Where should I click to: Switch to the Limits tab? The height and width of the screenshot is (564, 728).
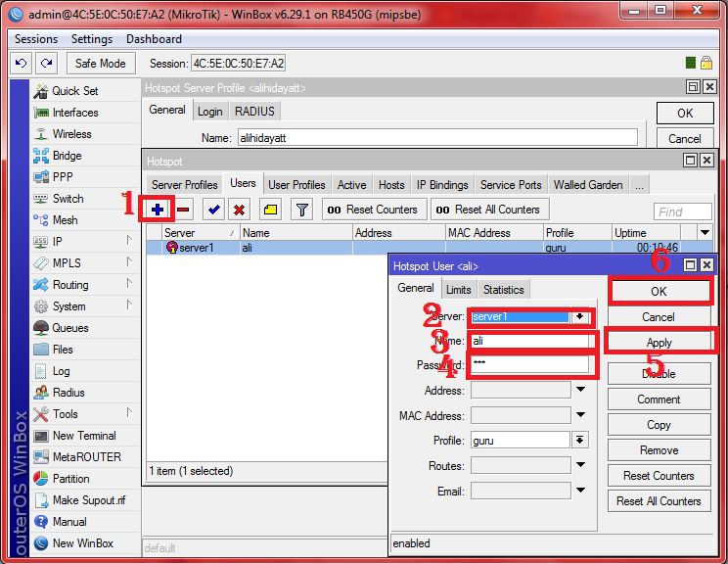[459, 290]
